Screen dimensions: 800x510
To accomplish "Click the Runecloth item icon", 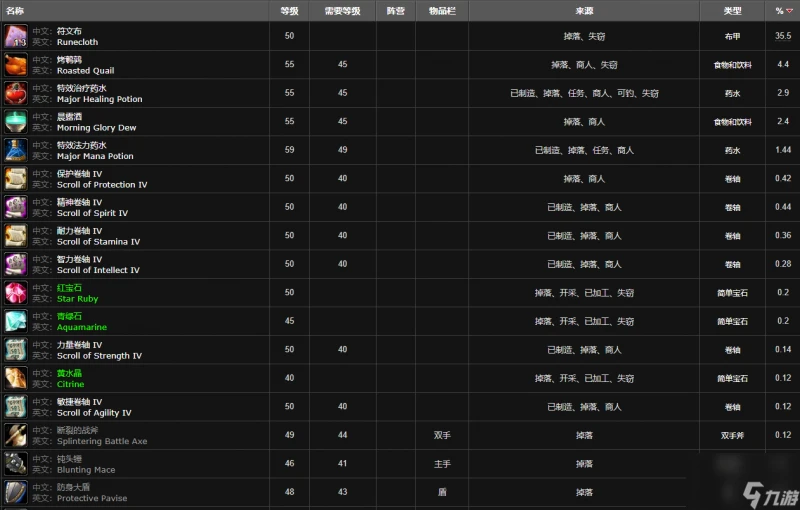I will tap(16, 37).
